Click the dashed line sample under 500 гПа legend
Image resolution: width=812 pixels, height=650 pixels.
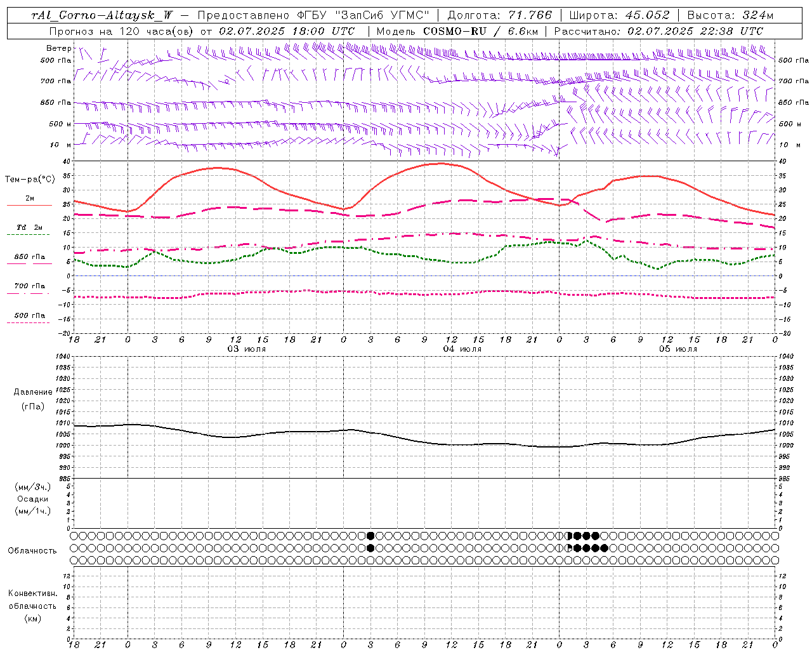(x=29, y=322)
